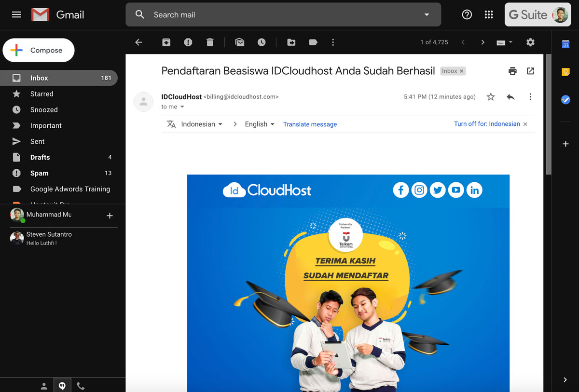
Task: Click the IdCloudHost logo in the banner
Action: click(x=267, y=190)
